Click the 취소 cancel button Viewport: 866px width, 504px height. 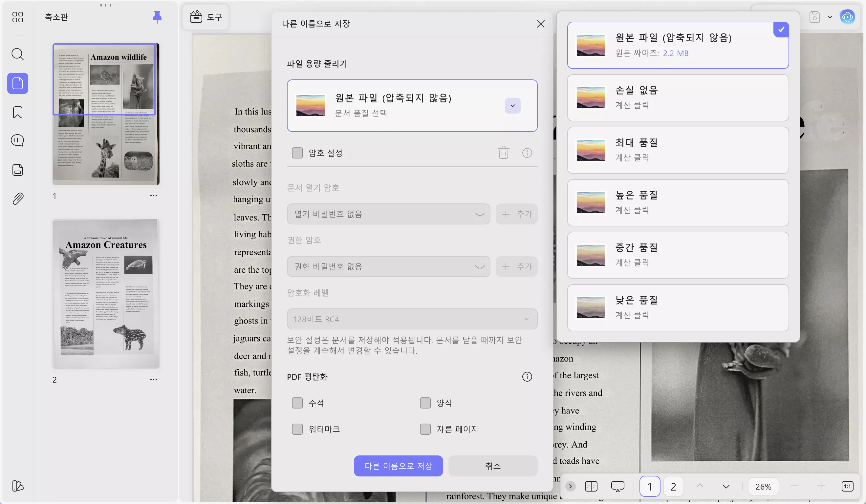coord(493,466)
